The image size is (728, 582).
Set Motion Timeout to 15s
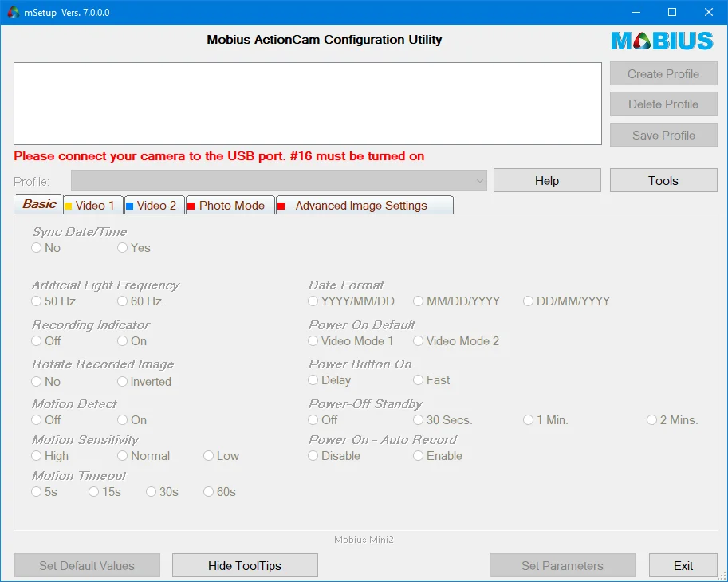coord(104,491)
